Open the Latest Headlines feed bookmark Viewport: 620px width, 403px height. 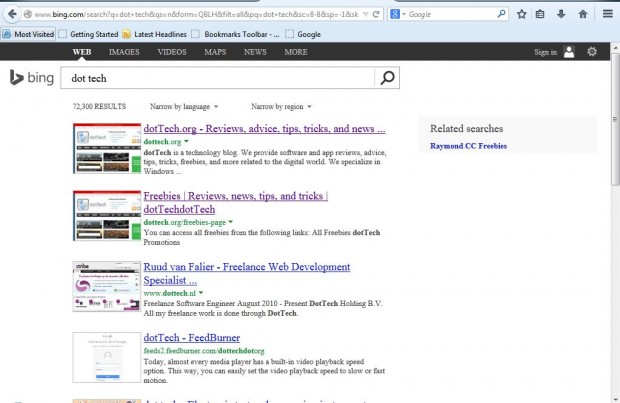pos(154,34)
